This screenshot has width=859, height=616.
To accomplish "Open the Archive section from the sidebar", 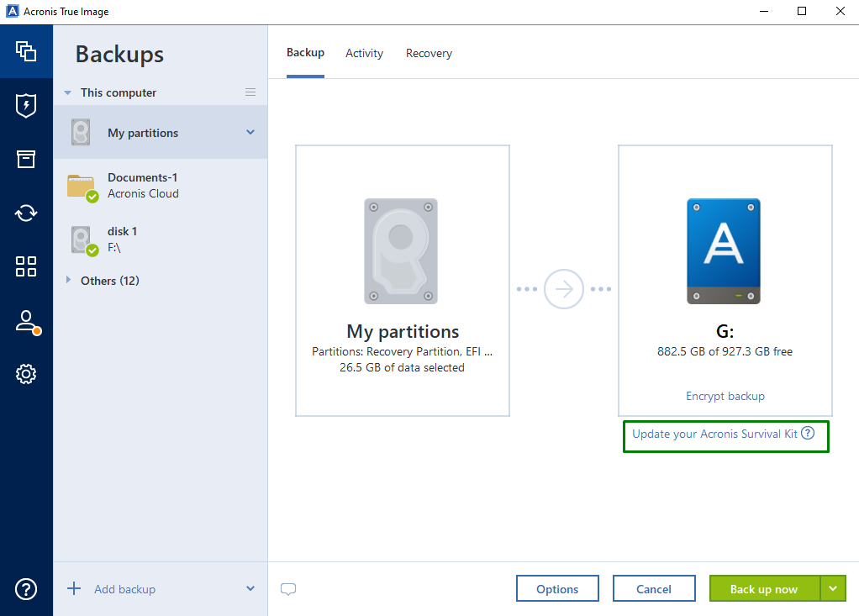I will pyautogui.click(x=26, y=159).
